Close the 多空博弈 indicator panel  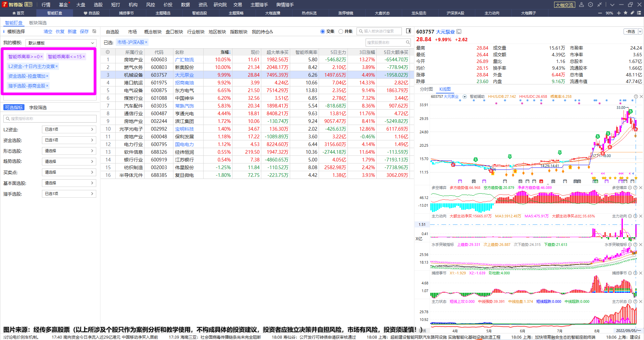coord(640,188)
